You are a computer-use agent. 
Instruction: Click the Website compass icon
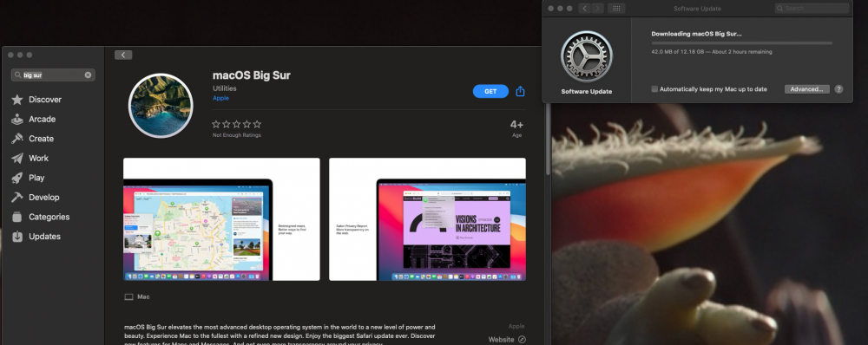(522, 340)
